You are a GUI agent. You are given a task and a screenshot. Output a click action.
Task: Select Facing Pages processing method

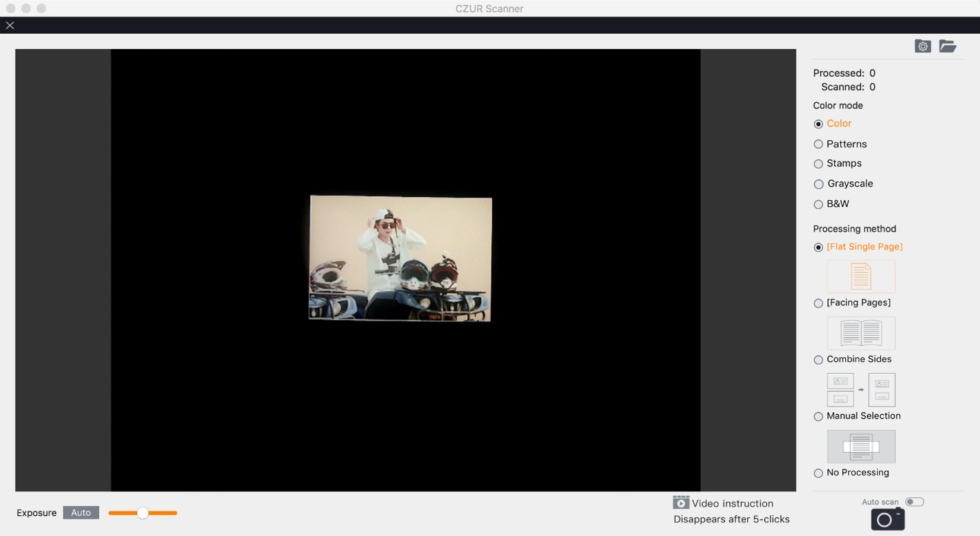click(818, 303)
